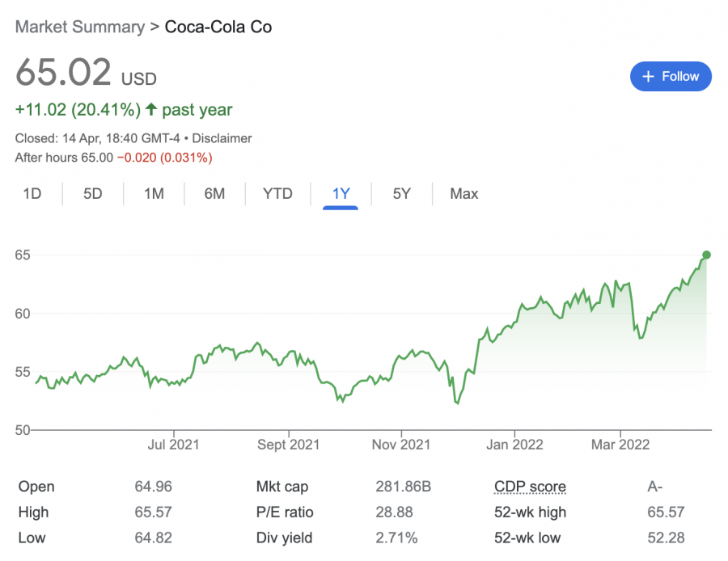Image resolution: width=728 pixels, height=561 pixels.
Task: Click the 52-wk high label
Action: coord(530,512)
